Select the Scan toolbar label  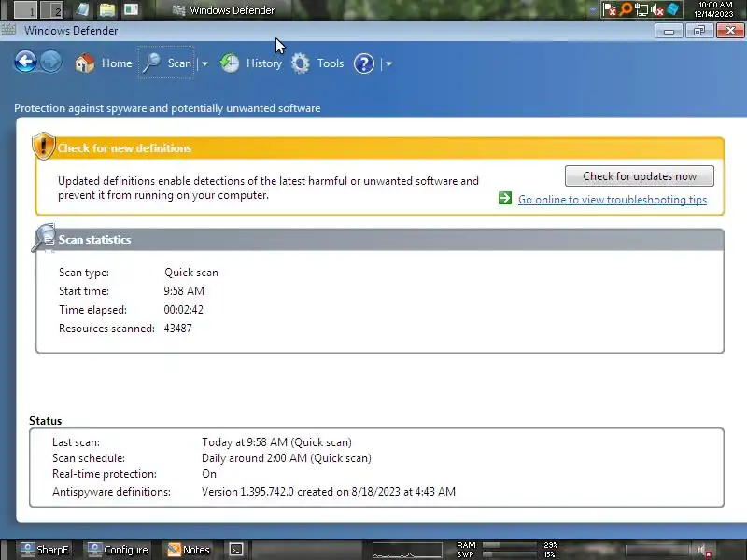coord(179,63)
